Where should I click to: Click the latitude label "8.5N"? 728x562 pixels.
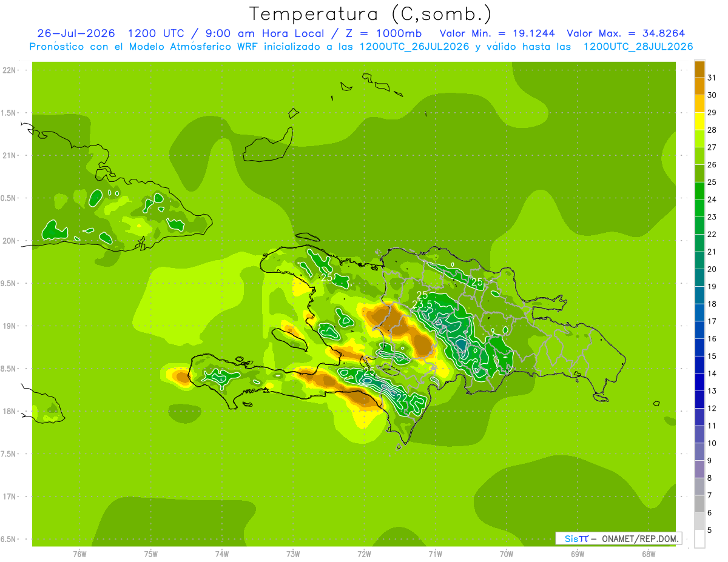coord(9,369)
